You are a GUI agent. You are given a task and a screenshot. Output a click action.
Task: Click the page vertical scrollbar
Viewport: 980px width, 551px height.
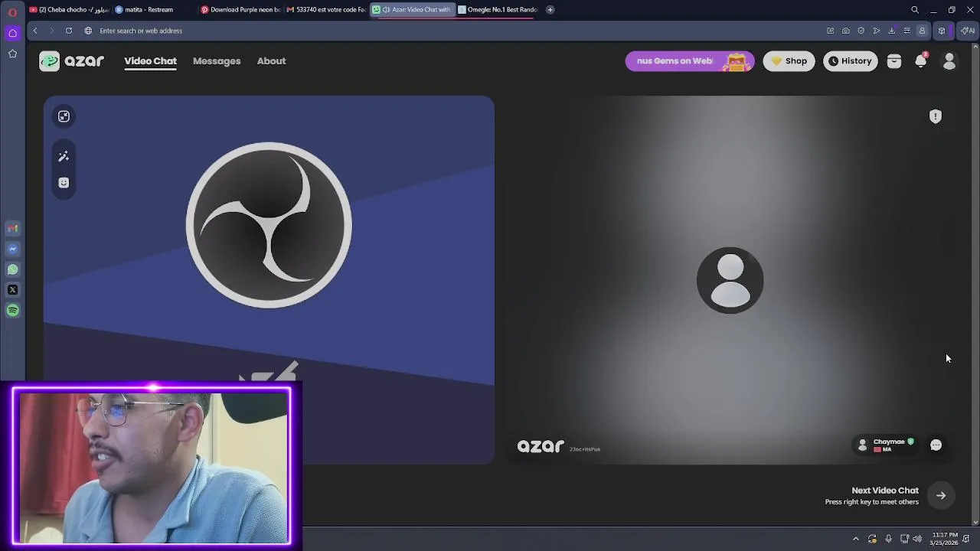[x=975, y=283]
